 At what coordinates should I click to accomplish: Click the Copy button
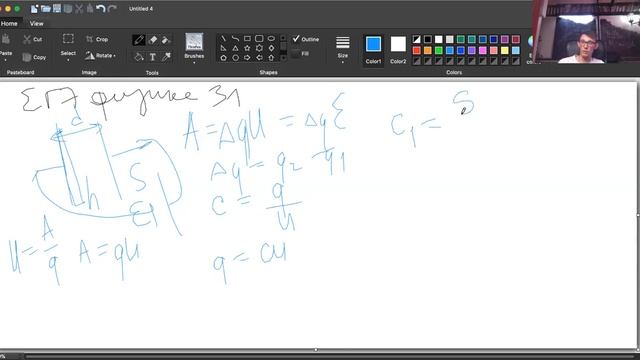(x=34, y=57)
